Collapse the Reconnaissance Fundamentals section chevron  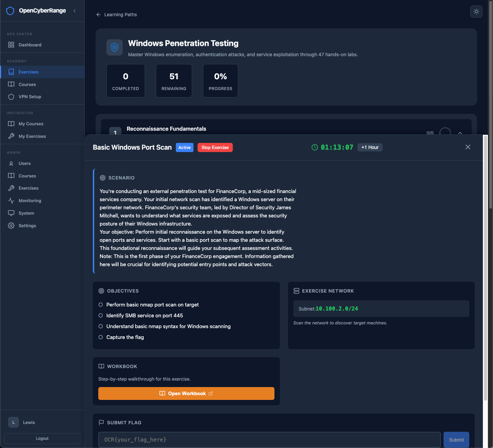[x=460, y=133]
